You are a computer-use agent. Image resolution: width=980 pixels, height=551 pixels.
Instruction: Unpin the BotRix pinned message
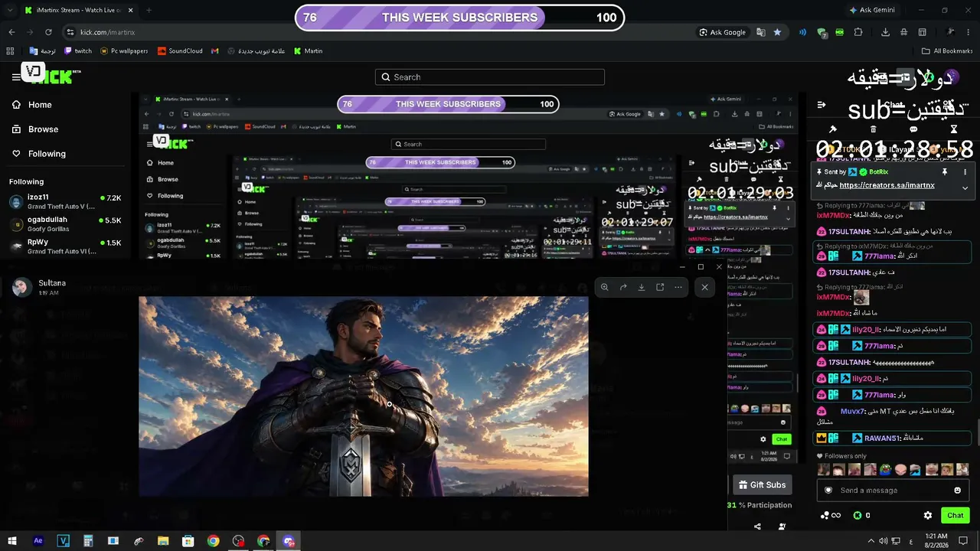tap(946, 172)
